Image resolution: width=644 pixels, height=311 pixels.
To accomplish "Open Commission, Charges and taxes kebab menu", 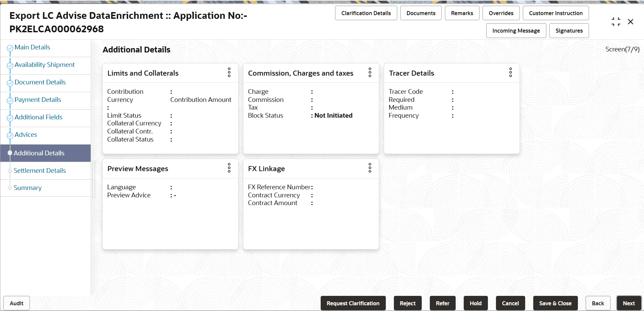I will pos(370,72).
